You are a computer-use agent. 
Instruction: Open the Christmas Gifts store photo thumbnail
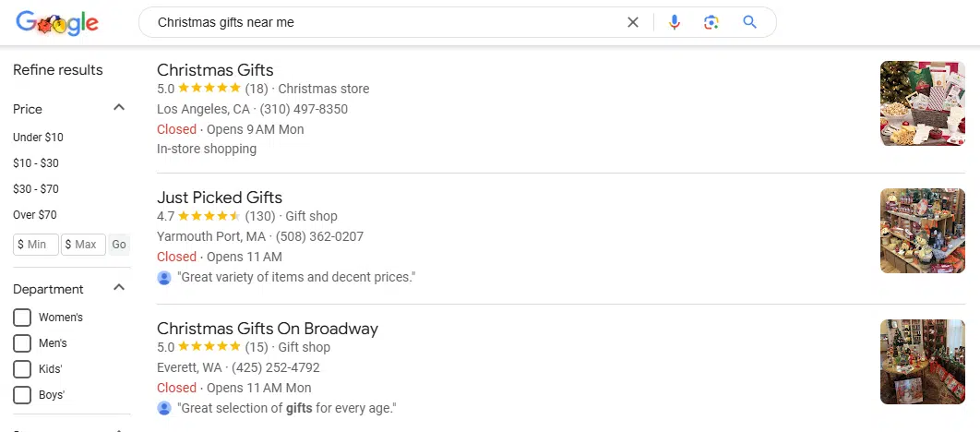point(922,103)
